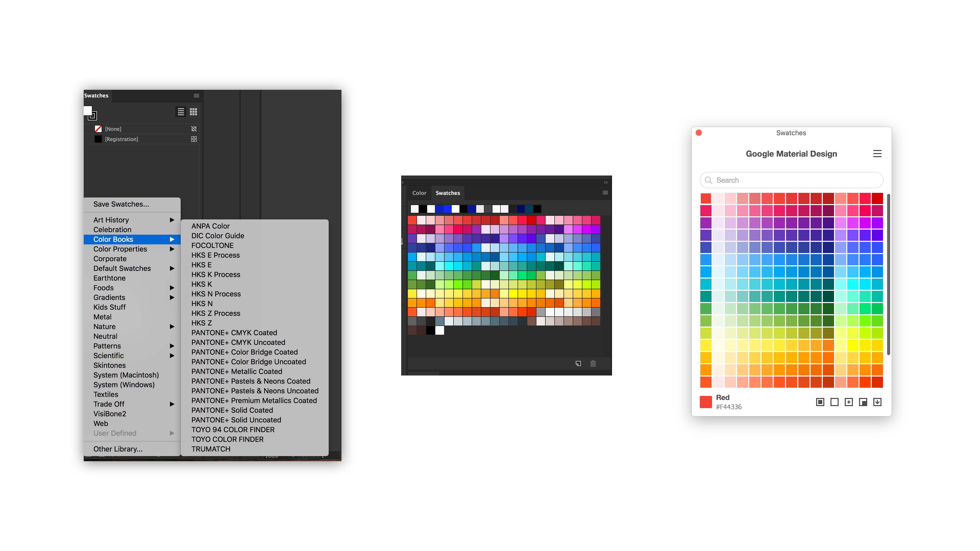Screen dimensions: 980x551
Task: Click the corner-filled square icon beside plus
Action: click(x=863, y=402)
